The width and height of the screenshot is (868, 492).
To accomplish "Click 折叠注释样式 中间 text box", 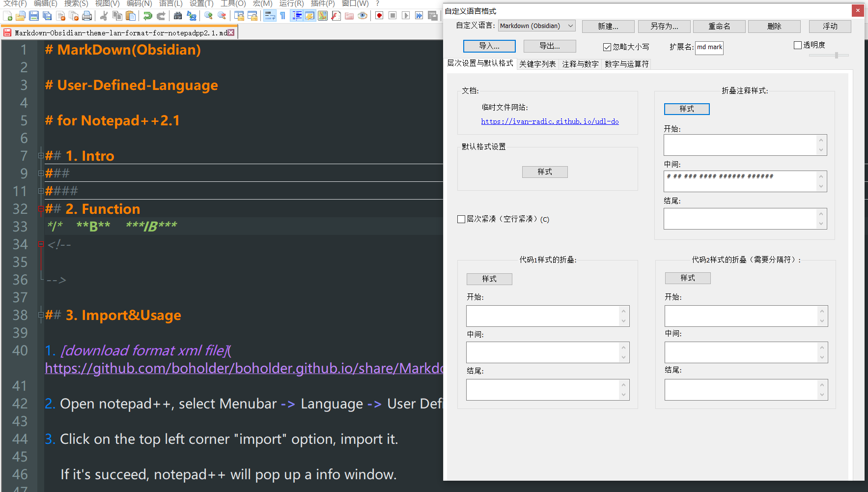I will (745, 181).
